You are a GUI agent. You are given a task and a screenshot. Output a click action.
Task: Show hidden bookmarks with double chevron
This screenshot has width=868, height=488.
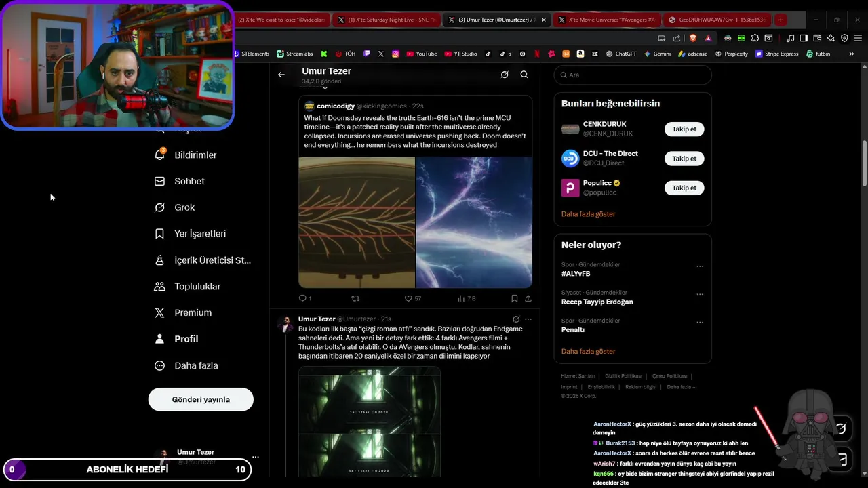(852, 54)
